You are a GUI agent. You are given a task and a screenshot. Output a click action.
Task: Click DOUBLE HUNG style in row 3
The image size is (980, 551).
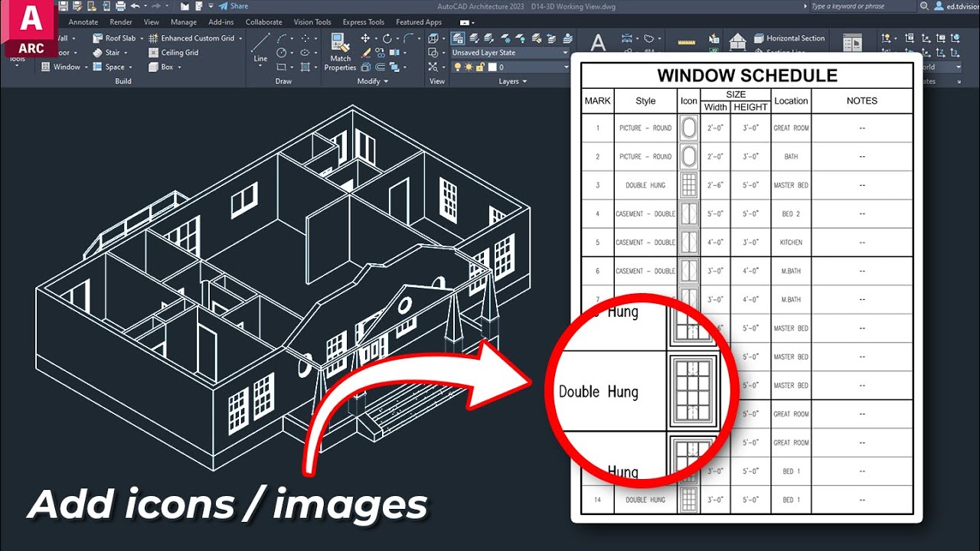(645, 185)
